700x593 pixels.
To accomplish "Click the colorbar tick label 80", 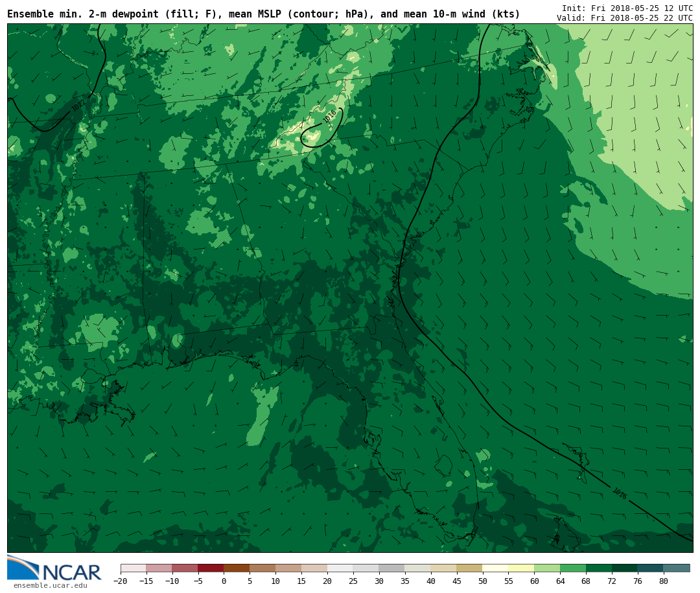I will coord(663,581).
